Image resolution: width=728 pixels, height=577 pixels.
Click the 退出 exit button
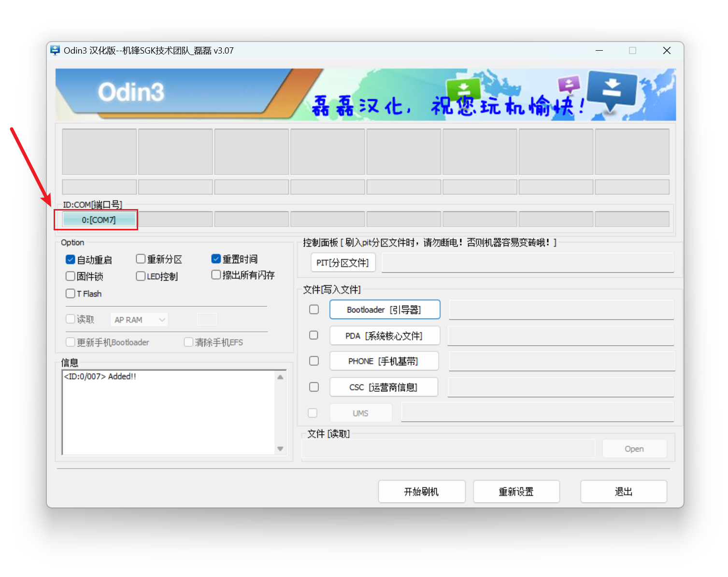click(x=624, y=492)
